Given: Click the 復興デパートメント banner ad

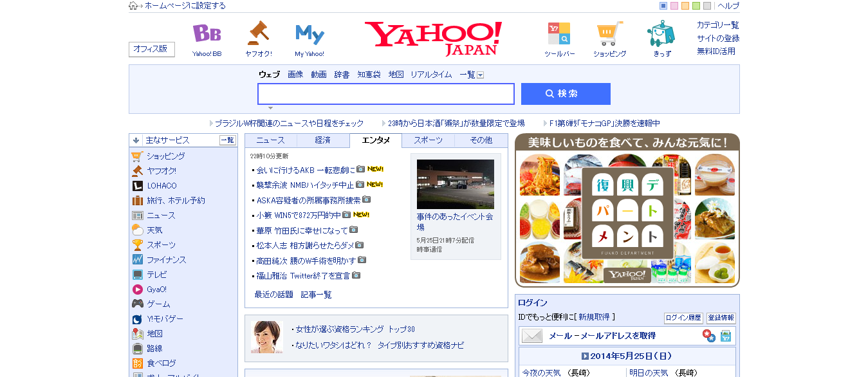Looking at the screenshot, I should 627,210.
